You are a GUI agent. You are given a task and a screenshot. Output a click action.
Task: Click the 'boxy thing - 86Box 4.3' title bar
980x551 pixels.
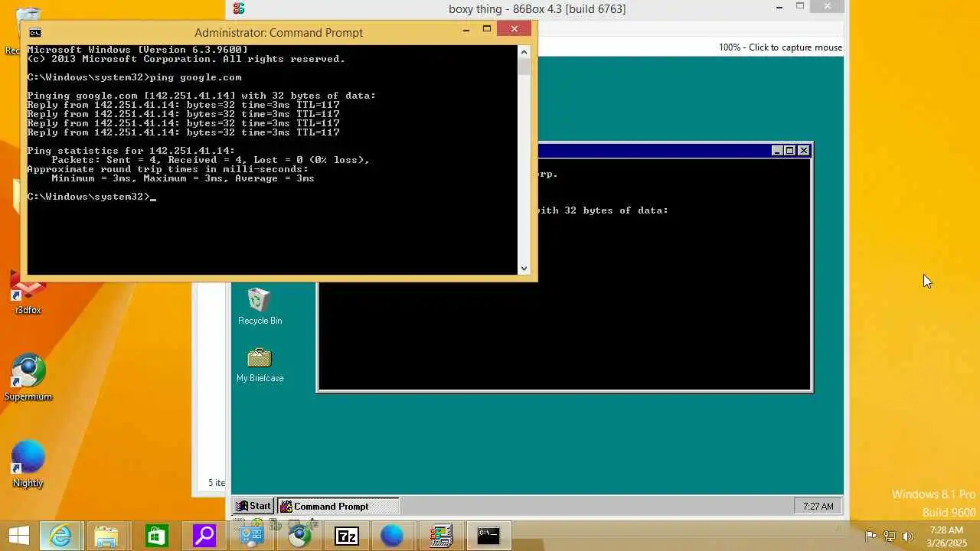tap(537, 8)
